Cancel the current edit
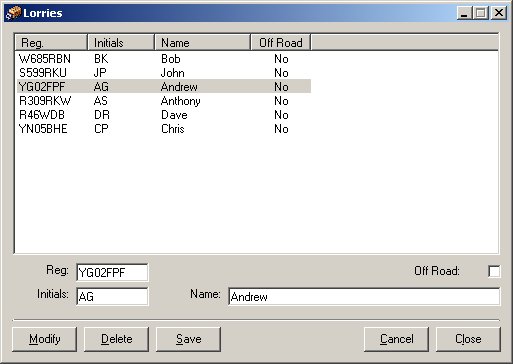This screenshot has height=364, width=513. (396, 339)
